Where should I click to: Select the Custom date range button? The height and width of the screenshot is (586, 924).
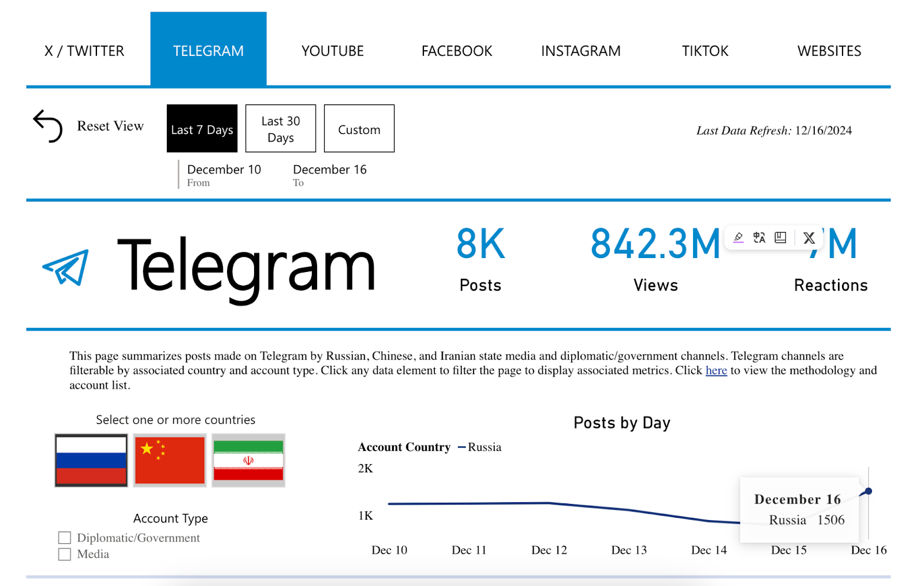click(359, 129)
